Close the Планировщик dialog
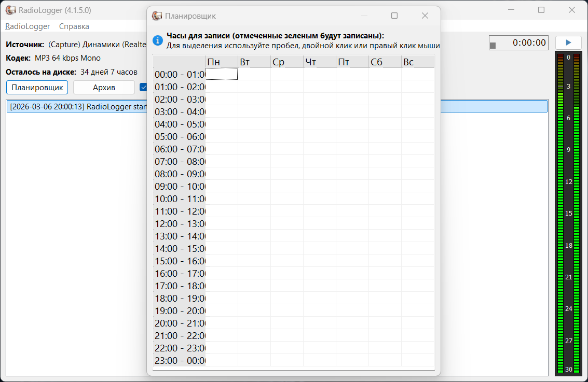 425,16
